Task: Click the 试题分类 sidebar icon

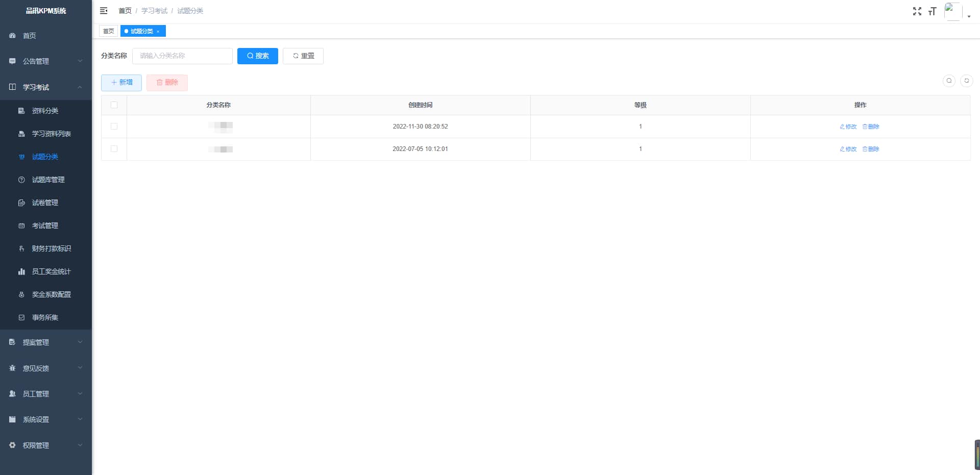Action: pyautogui.click(x=21, y=157)
